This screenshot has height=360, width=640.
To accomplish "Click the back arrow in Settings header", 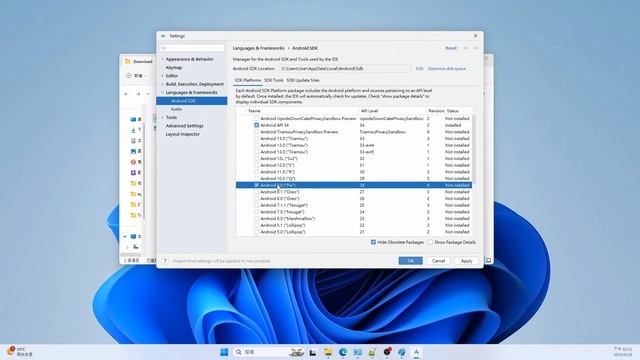I will 466,48.
